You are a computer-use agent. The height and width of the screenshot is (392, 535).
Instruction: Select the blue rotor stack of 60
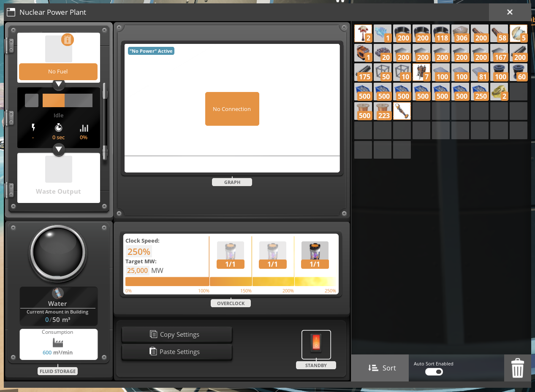pos(519,72)
